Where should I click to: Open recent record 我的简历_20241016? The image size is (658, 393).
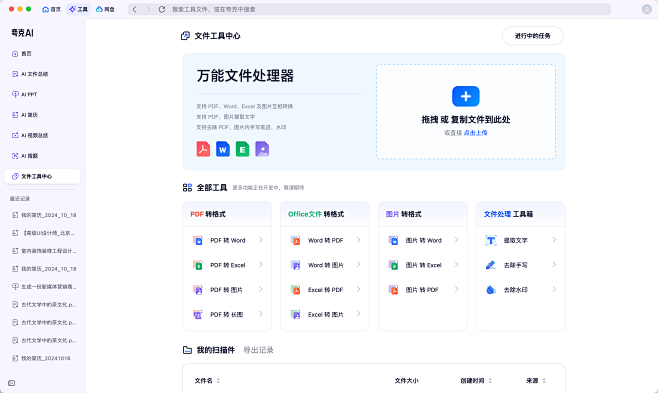coord(42,358)
